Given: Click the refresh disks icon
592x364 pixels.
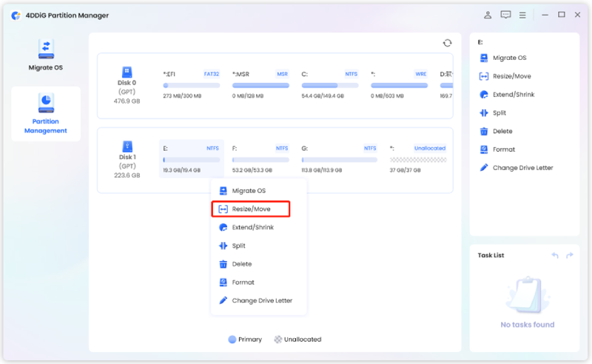Looking at the screenshot, I should [448, 43].
